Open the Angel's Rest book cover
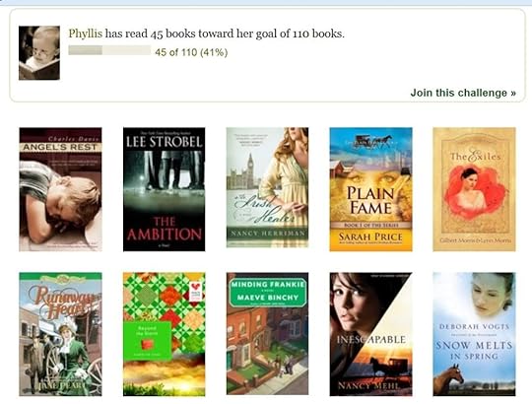 [60, 189]
